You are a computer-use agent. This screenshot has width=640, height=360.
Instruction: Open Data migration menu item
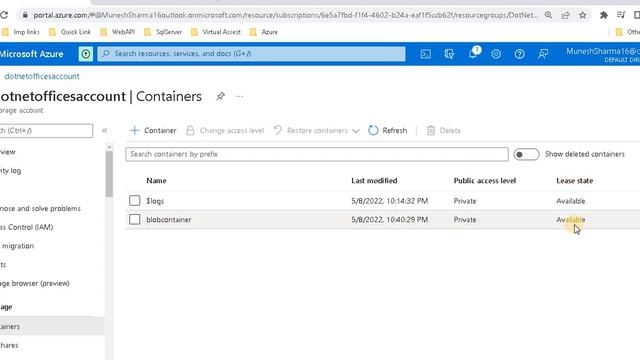(x=17, y=246)
